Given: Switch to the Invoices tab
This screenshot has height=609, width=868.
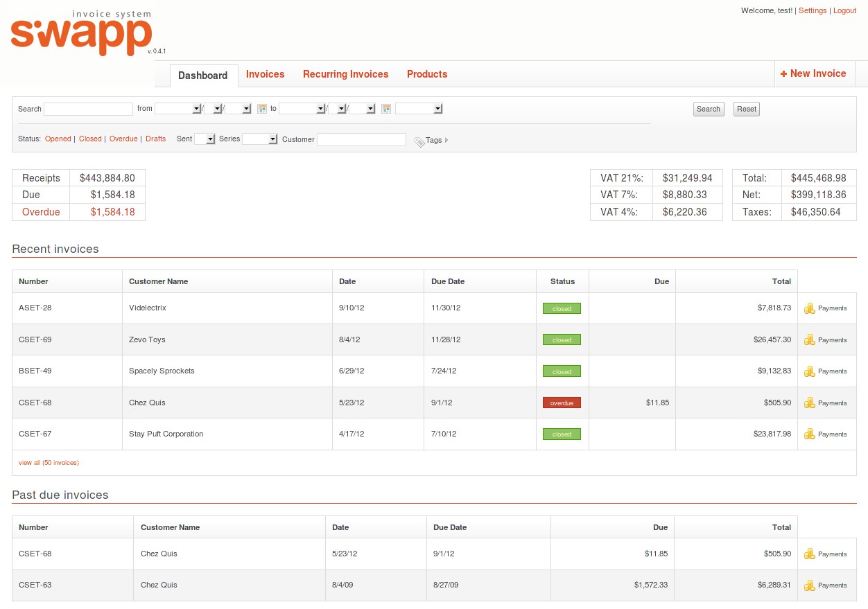Looking at the screenshot, I should tap(265, 74).
